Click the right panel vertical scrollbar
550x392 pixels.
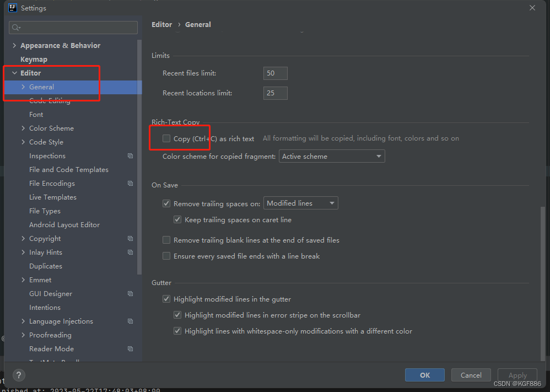click(543, 283)
